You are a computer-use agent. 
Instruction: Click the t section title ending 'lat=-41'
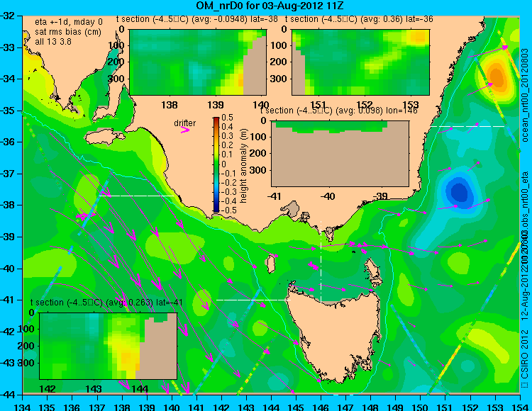(106, 302)
